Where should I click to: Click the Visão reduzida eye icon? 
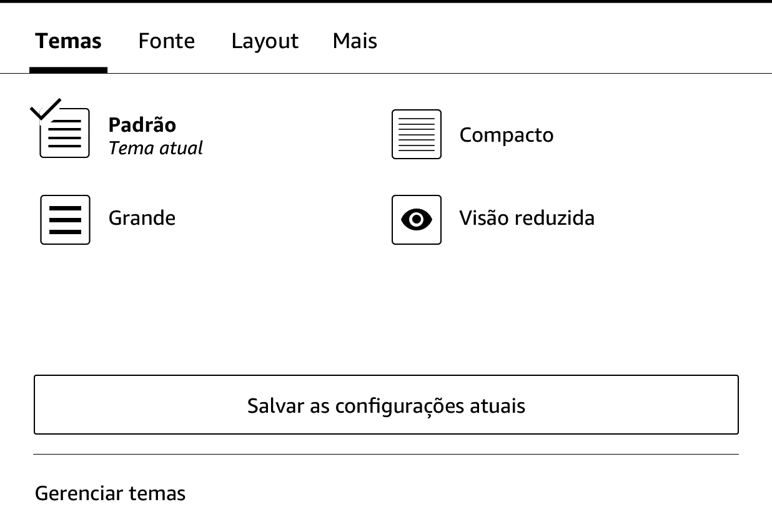tap(417, 220)
